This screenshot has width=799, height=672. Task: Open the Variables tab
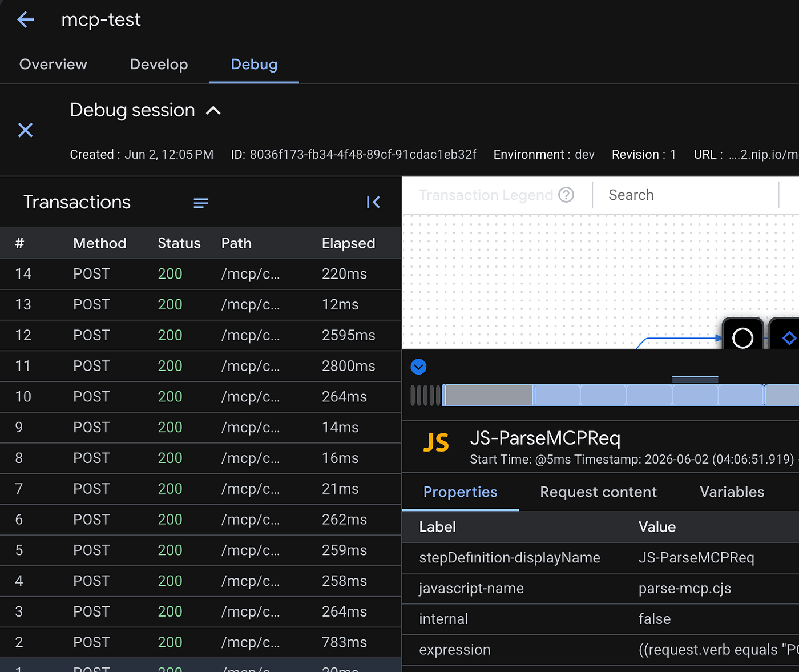point(732,492)
